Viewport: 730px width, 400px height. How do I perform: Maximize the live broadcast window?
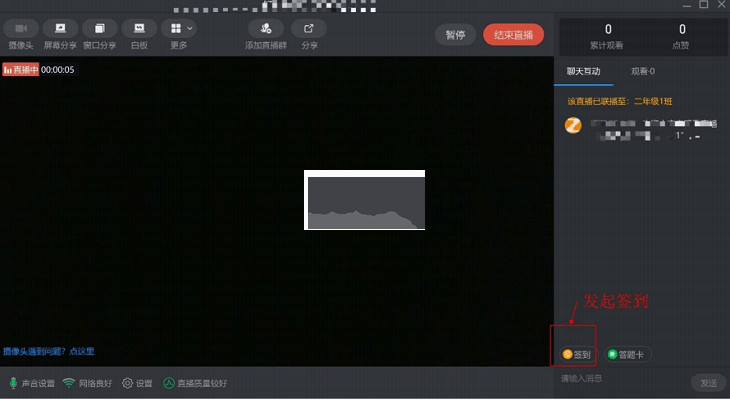pyautogui.click(x=704, y=5)
